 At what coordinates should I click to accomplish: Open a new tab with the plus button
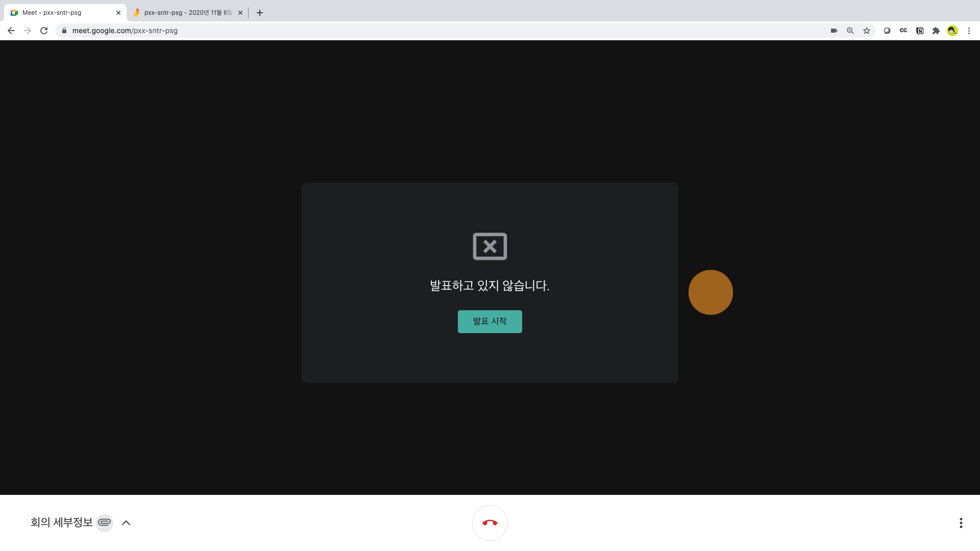coord(260,13)
